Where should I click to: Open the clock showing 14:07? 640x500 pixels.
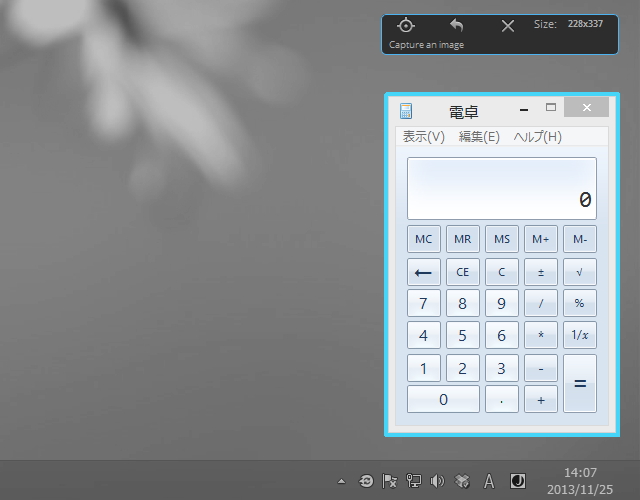(x=580, y=481)
